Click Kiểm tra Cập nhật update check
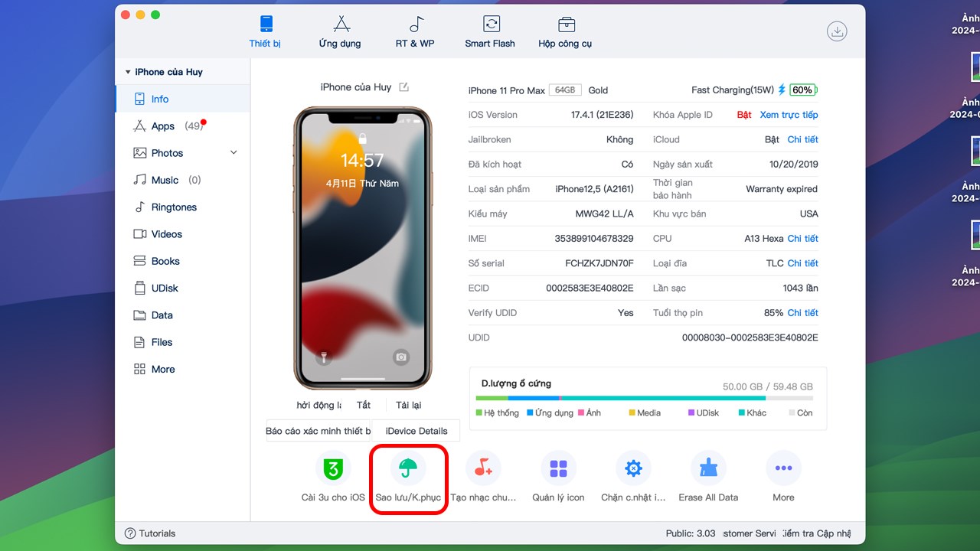This screenshot has width=980, height=551. point(816,533)
